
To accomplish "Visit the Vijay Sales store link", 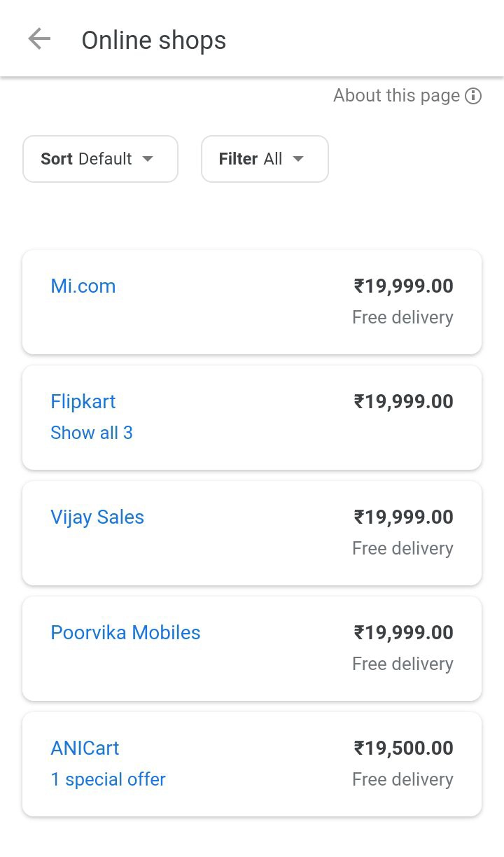I will [x=97, y=517].
